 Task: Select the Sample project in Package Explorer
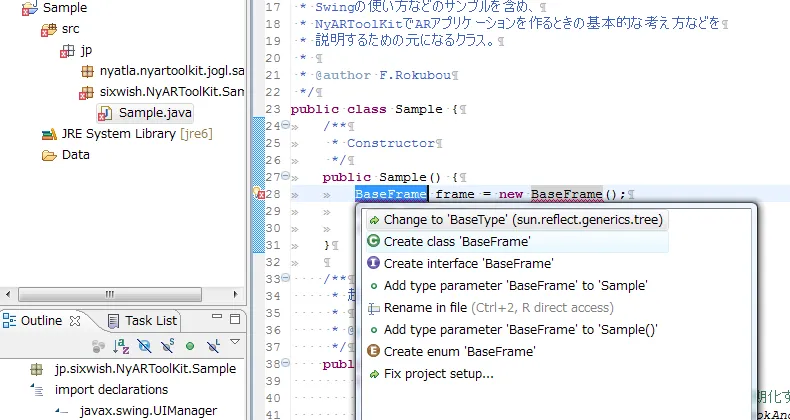coord(64,8)
